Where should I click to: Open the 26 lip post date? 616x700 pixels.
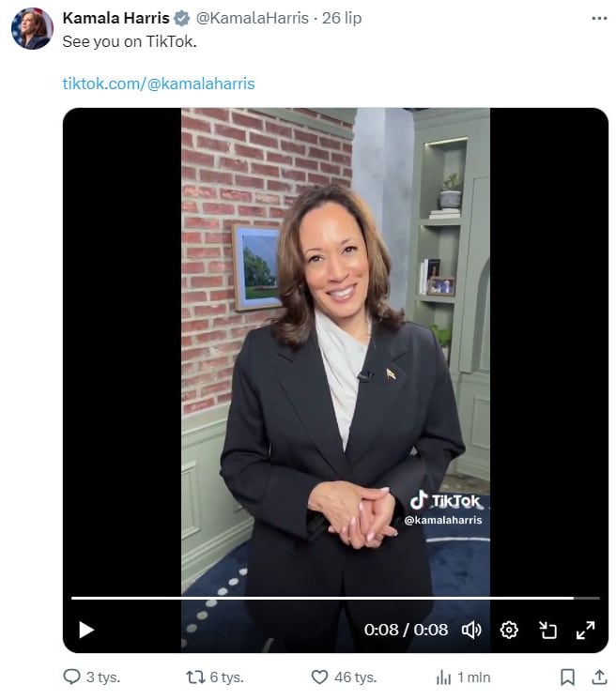pyautogui.click(x=342, y=18)
